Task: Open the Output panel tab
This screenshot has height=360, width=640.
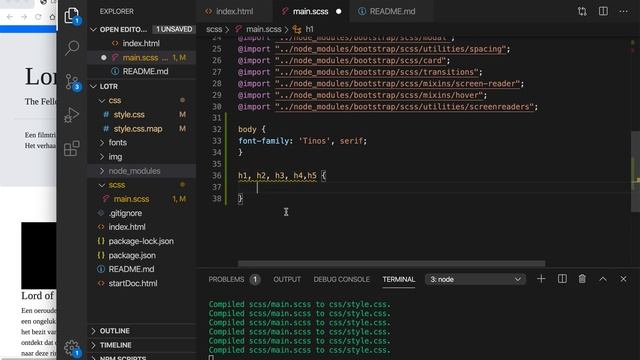Action: (x=287, y=279)
